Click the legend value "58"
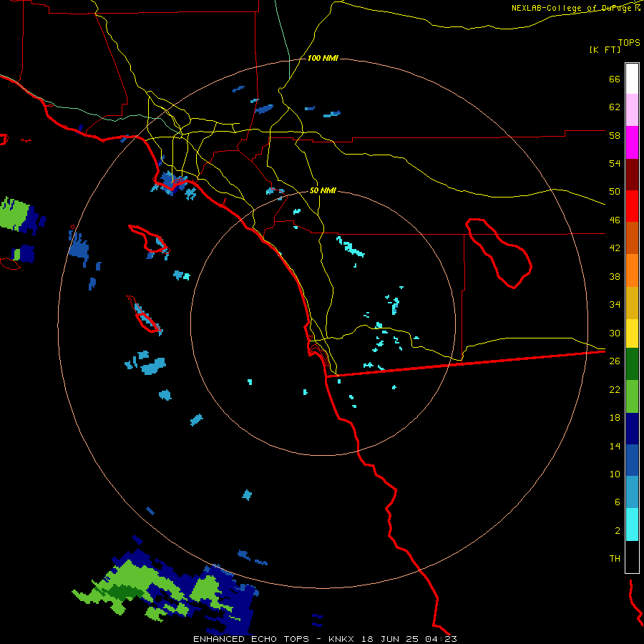The height and width of the screenshot is (644, 644). [615, 135]
